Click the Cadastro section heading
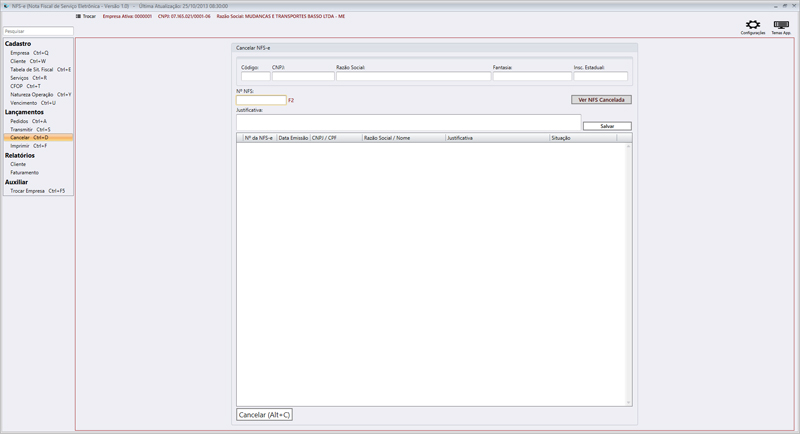The height and width of the screenshot is (434, 800). [18, 44]
